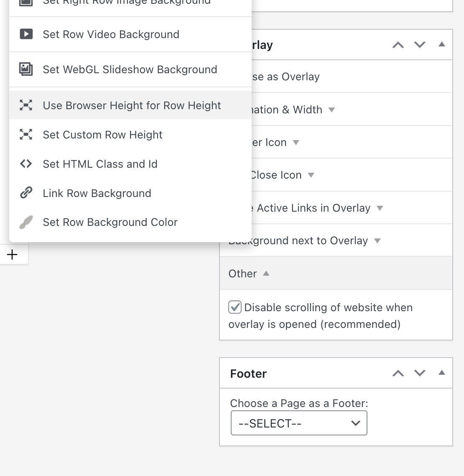Click the Set Custom Row Height arrows icon

[26, 135]
